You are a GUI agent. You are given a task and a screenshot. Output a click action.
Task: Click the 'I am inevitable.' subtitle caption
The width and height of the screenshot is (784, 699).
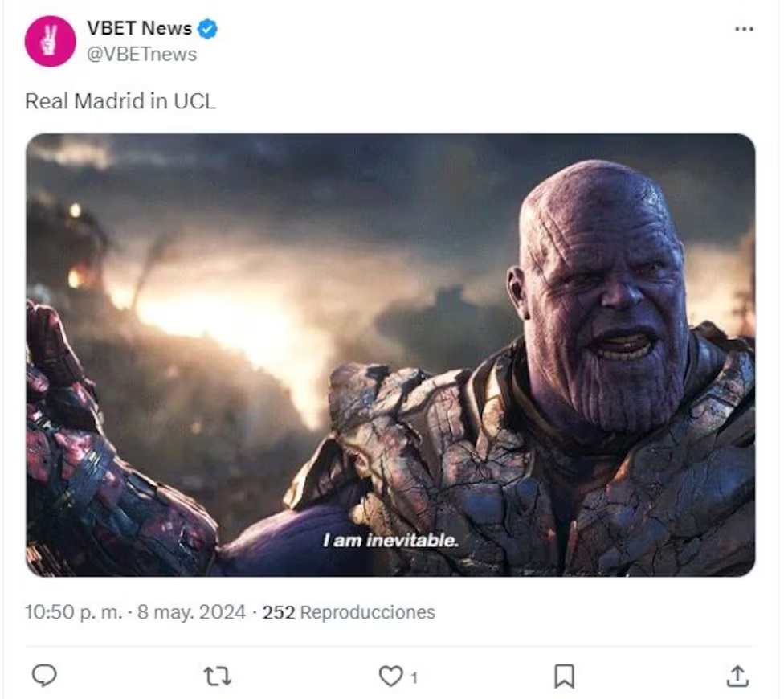[x=390, y=541]
